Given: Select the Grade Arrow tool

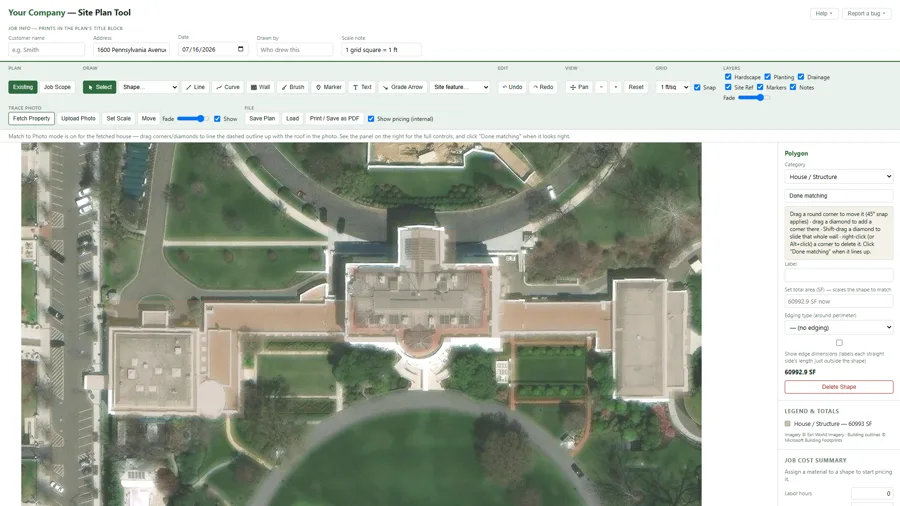Looking at the screenshot, I should pyautogui.click(x=403, y=87).
